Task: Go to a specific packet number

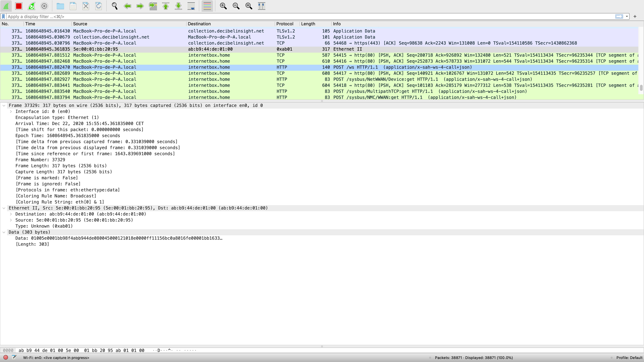Action: 153,6
